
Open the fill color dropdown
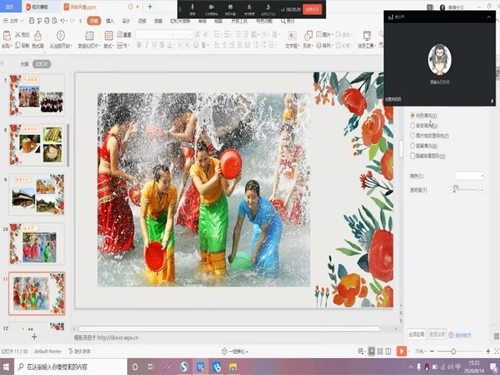pyautogui.click(x=470, y=176)
